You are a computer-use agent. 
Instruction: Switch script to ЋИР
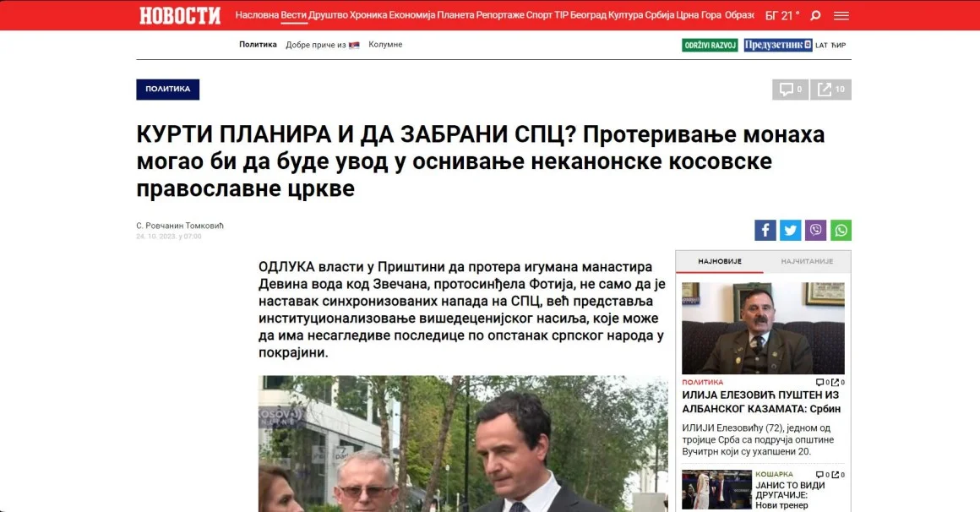(x=839, y=45)
